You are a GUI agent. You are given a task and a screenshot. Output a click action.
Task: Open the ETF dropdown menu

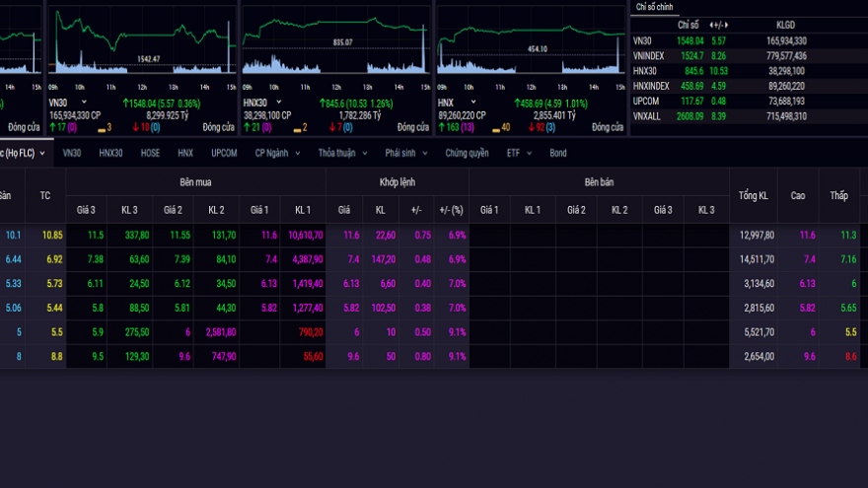coord(518,153)
